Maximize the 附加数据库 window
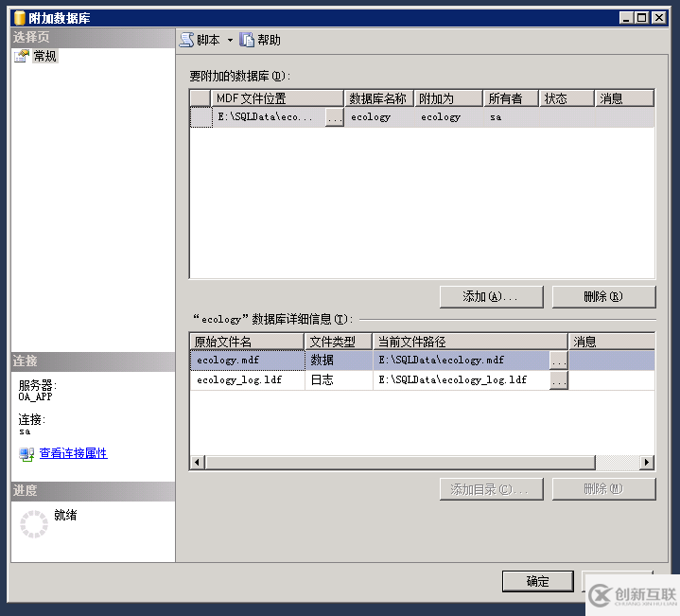Image resolution: width=680 pixels, height=616 pixels. coord(642,18)
